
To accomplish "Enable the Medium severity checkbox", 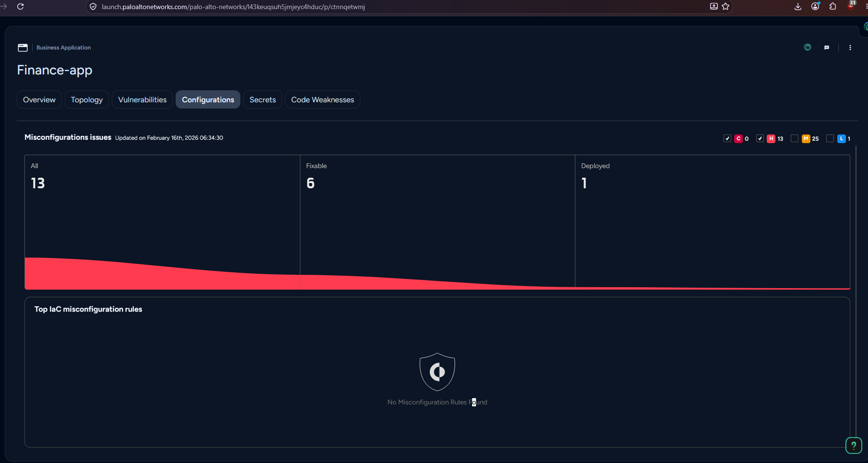I will [x=795, y=139].
